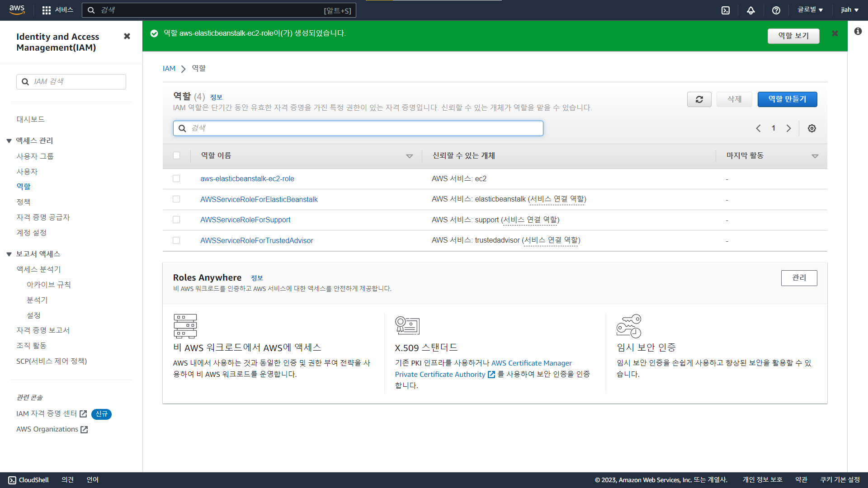
Task: Click the 삭제 button
Action: [735, 99]
